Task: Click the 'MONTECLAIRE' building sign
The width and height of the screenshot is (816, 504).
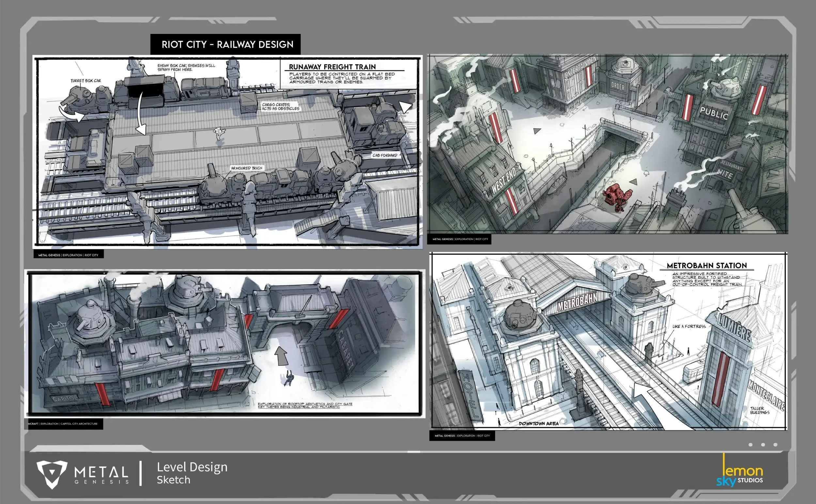Action: (x=766, y=395)
